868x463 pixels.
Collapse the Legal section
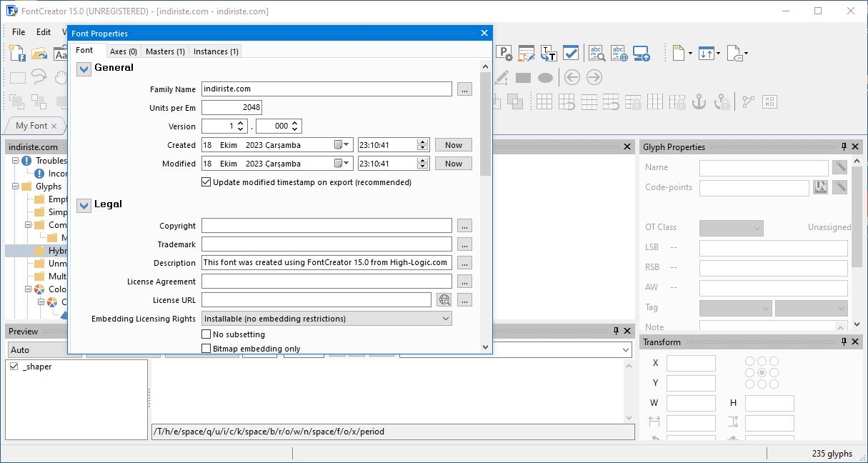coord(84,205)
